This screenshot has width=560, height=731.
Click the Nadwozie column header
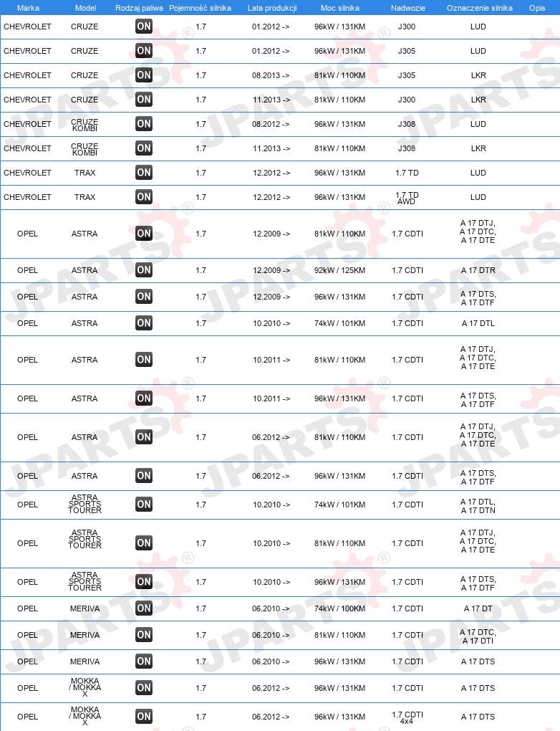coord(408,8)
